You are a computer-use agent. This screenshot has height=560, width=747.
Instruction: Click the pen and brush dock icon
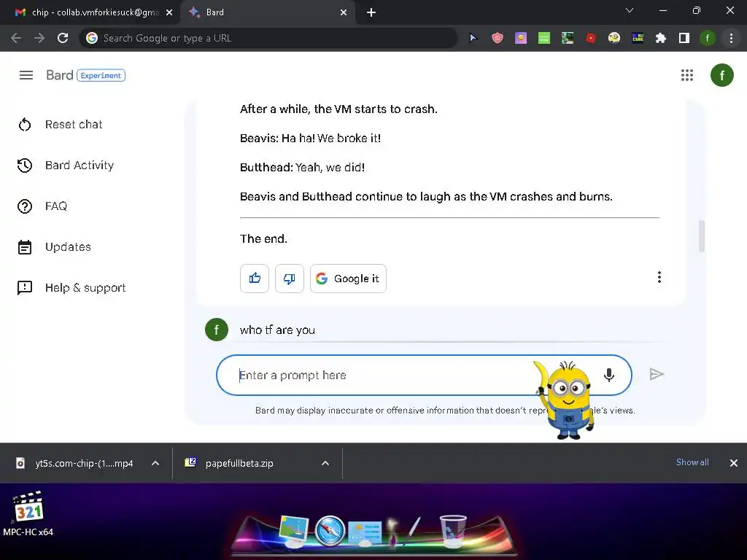(404, 531)
